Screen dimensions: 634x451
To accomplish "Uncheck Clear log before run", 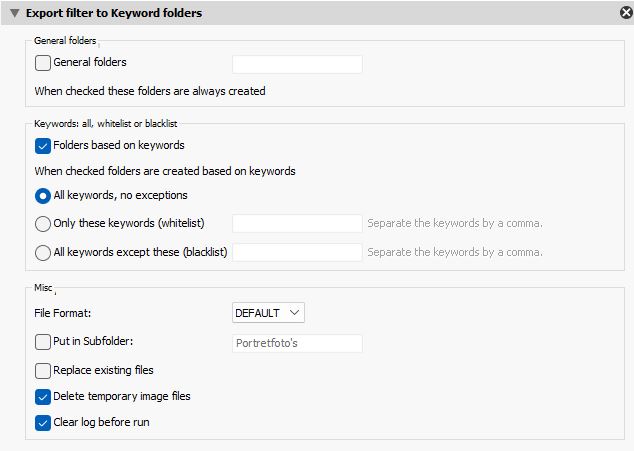I will coord(43,423).
